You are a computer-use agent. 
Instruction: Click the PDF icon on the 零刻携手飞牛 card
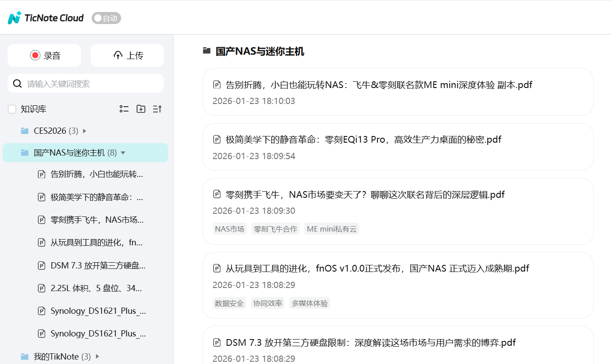click(x=217, y=194)
